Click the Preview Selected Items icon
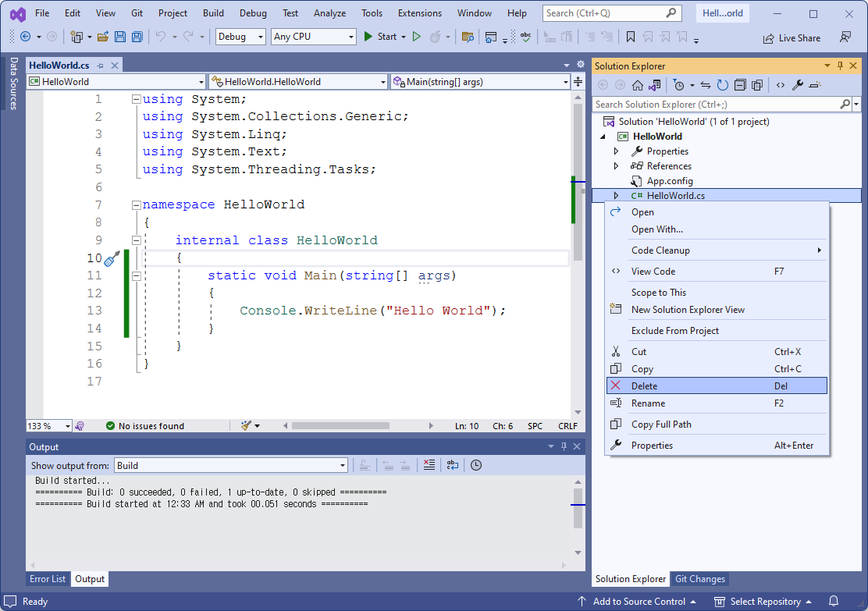868x611 pixels. coord(815,85)
